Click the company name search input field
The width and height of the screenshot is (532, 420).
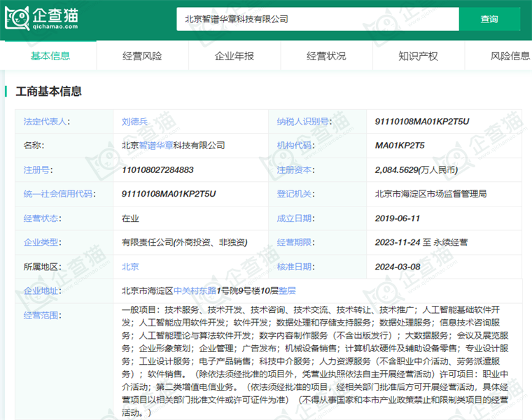pos(318,19)
